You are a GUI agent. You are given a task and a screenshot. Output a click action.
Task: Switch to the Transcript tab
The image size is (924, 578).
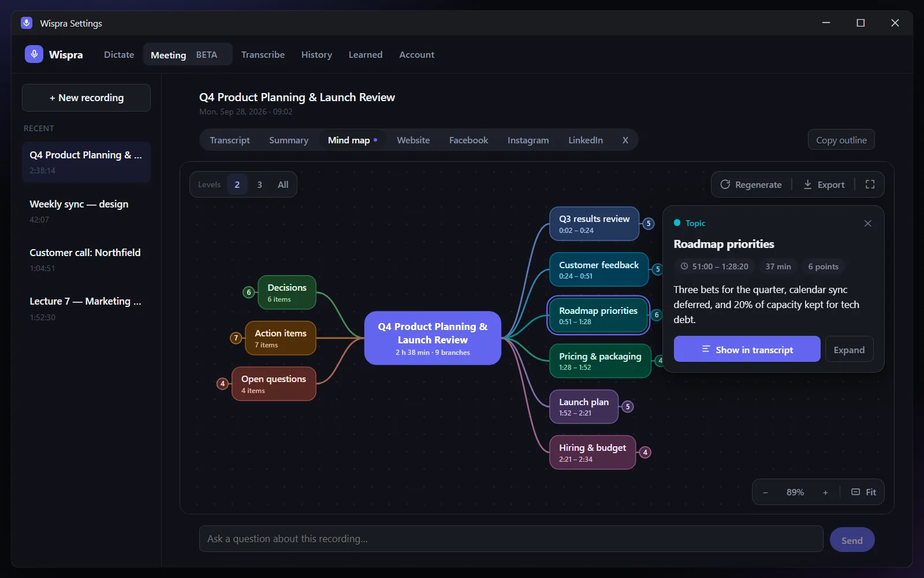click(230, 140)
